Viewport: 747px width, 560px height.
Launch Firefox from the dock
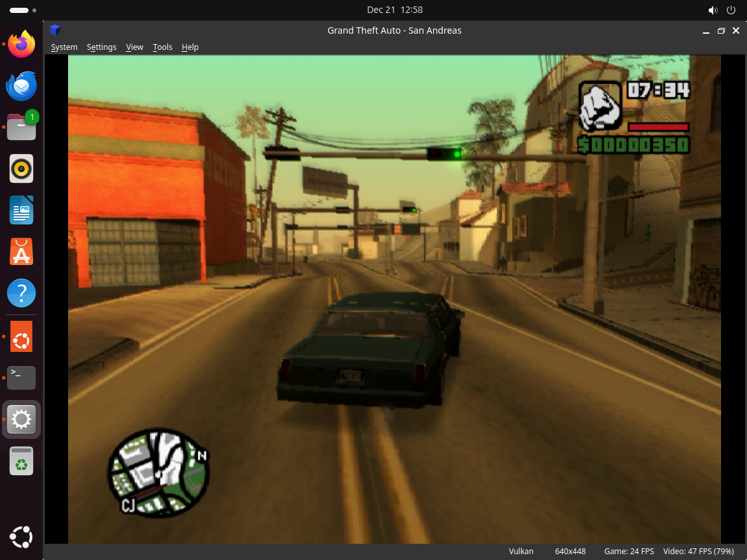point(21,44)
